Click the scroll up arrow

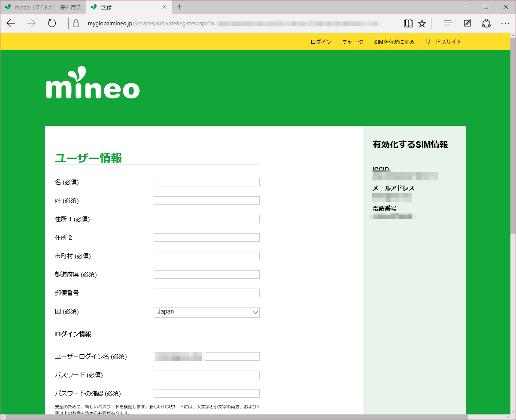tap(513, 36)
